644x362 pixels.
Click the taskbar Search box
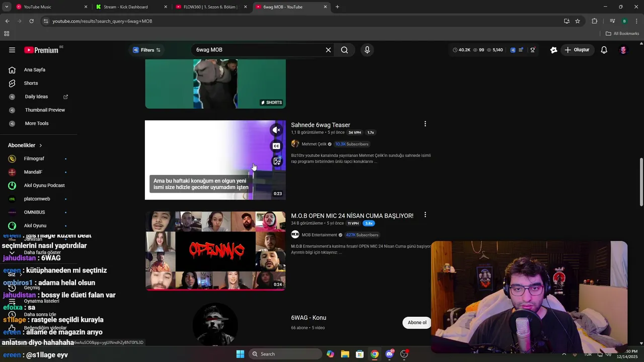285,354
